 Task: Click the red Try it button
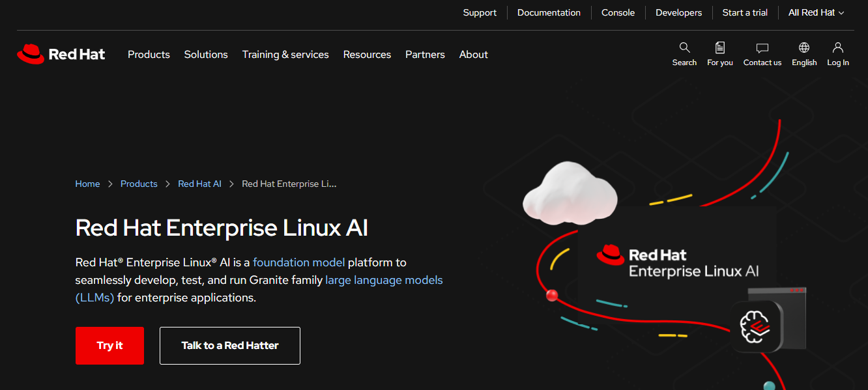(109, 346)
